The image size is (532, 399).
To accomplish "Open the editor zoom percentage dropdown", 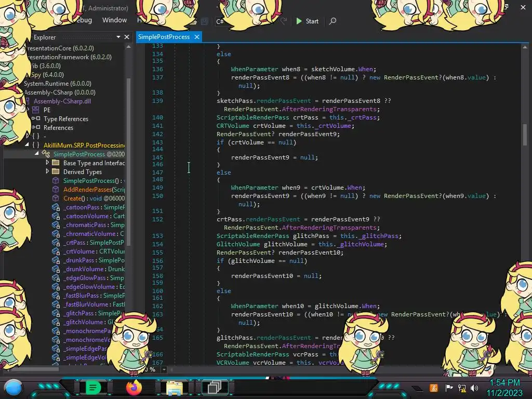I will [164, 369].
